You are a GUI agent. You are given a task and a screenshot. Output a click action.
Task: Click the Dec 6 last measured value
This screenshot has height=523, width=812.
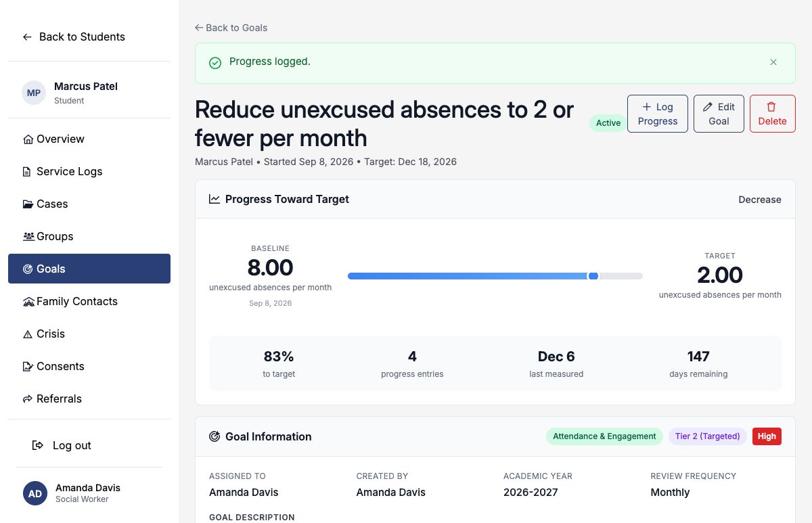(x=556, y=357)
